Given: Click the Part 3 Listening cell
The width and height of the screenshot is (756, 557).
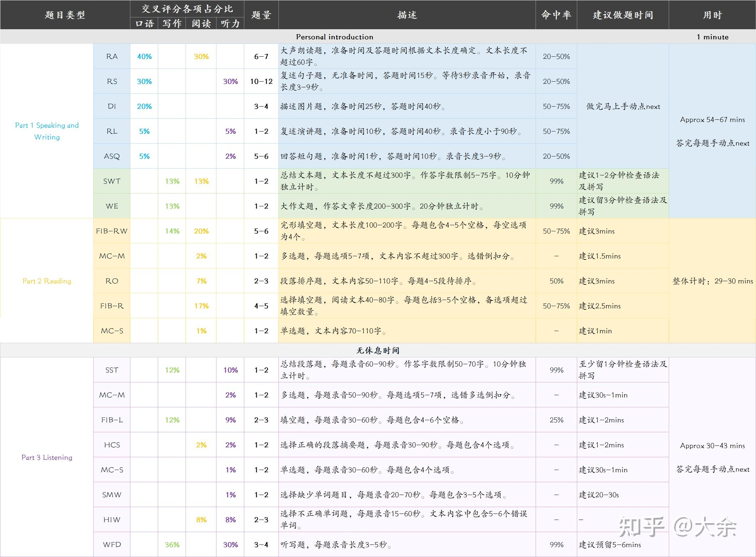Looking at the screenshot, I should point(47,457).
